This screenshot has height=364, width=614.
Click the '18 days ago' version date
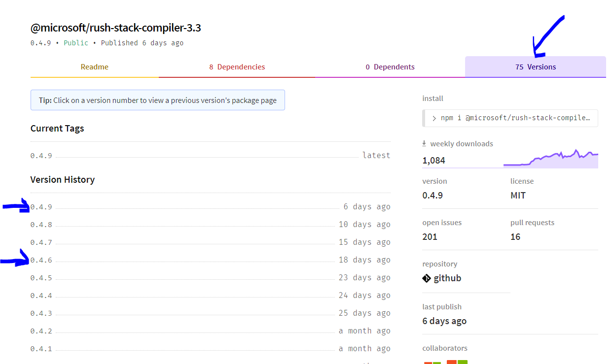(x=364, y=260)
